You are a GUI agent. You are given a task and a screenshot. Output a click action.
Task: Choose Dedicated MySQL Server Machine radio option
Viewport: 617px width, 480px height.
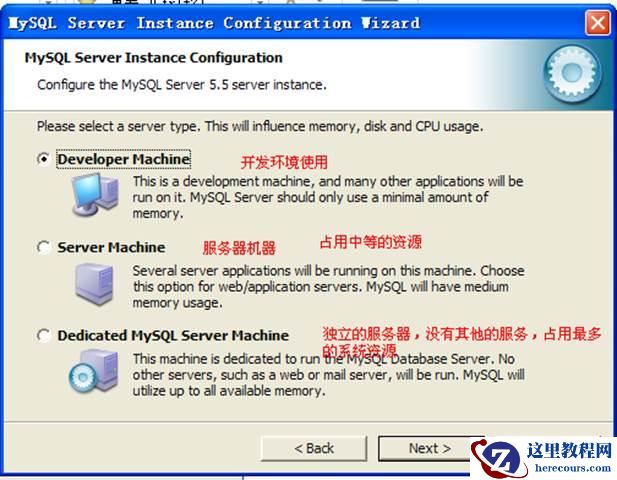[43, 335]
